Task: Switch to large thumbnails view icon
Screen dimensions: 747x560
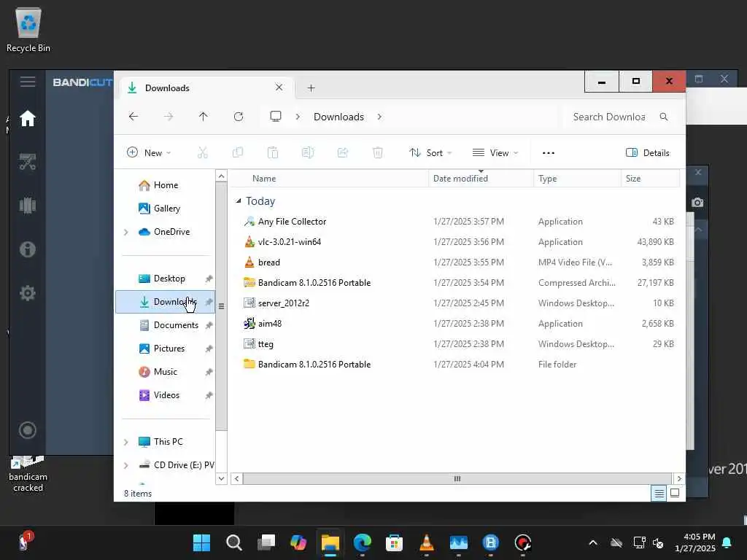Action: coord(675,493)
